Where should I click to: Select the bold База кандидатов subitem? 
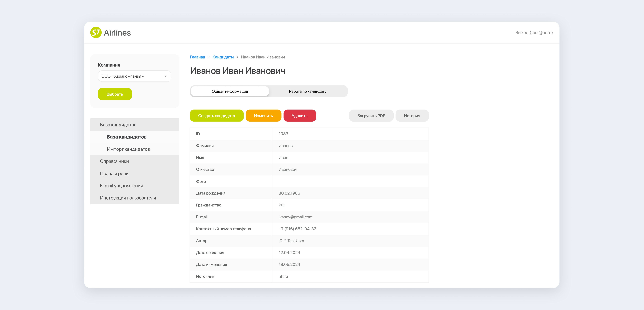coord(127,137)
